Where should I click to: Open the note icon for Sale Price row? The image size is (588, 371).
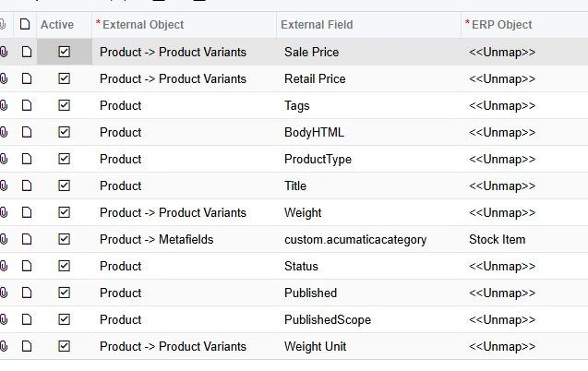[26, 53]
